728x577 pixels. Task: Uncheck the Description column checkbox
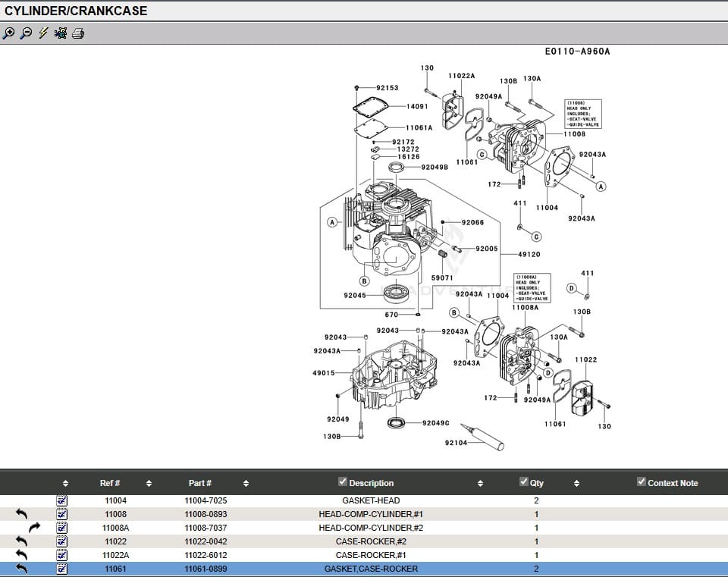point(342,482)
